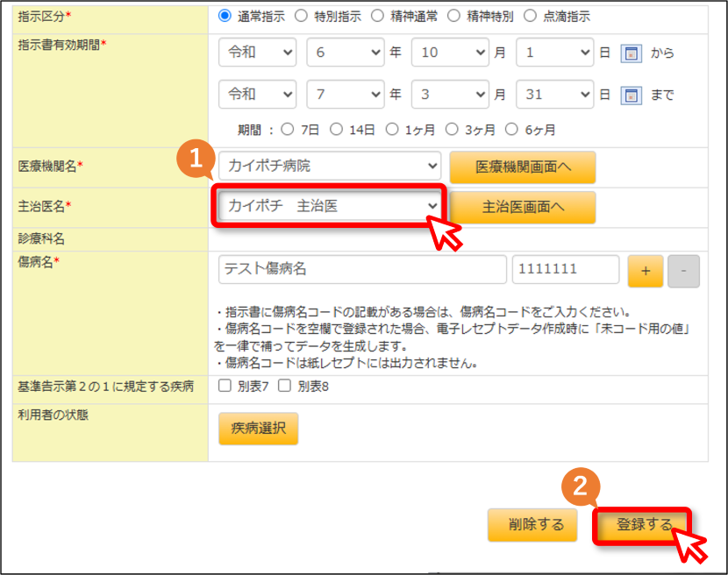Add another 傷病名 row with plus button
The width and height of the screenshot is (728, 575).
pos(646,271)
